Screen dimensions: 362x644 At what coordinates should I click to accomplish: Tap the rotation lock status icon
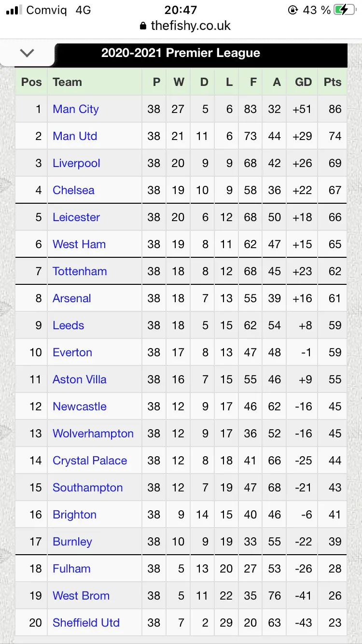click(x=292, y=10)
